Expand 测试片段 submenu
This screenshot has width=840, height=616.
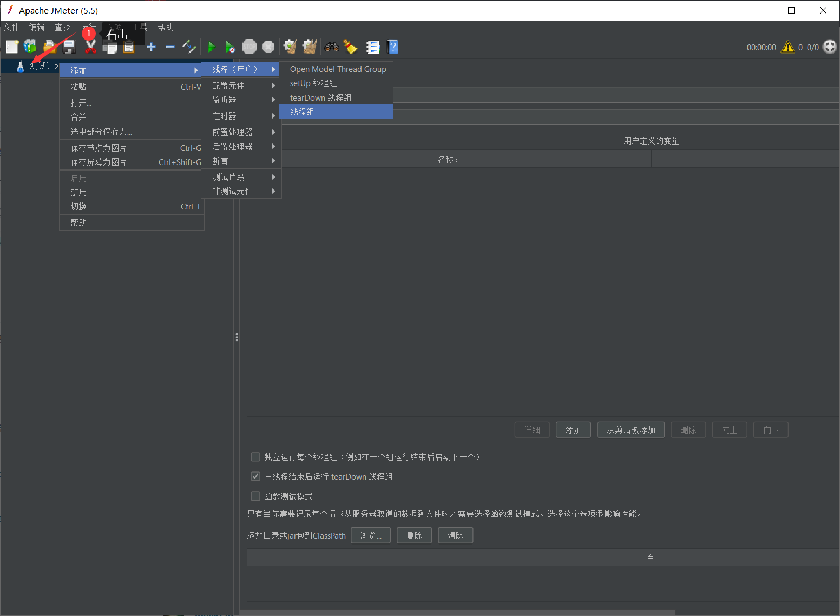(241, 177)
